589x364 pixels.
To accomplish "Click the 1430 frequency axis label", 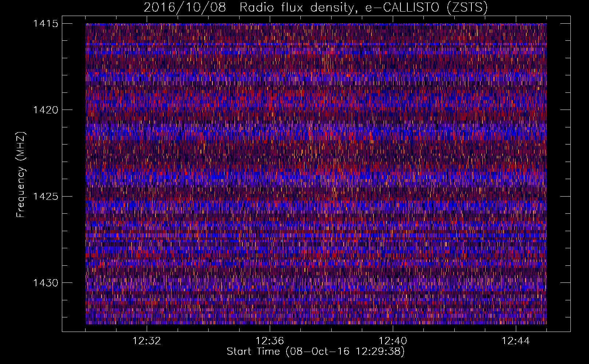I will tap(46, 283).
